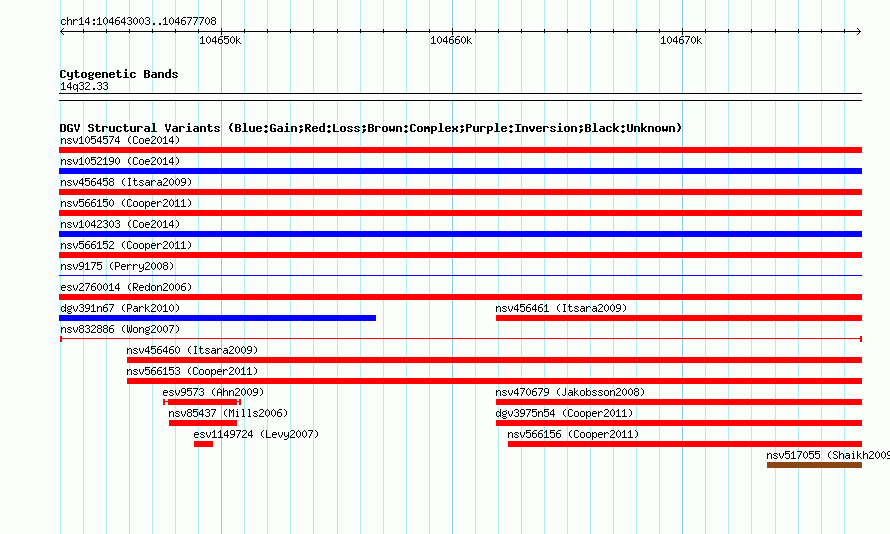Click the dgv3975n54 (Cooper2011) label
890x534 pixels.
pyautogui.click(x=564, y=413)
